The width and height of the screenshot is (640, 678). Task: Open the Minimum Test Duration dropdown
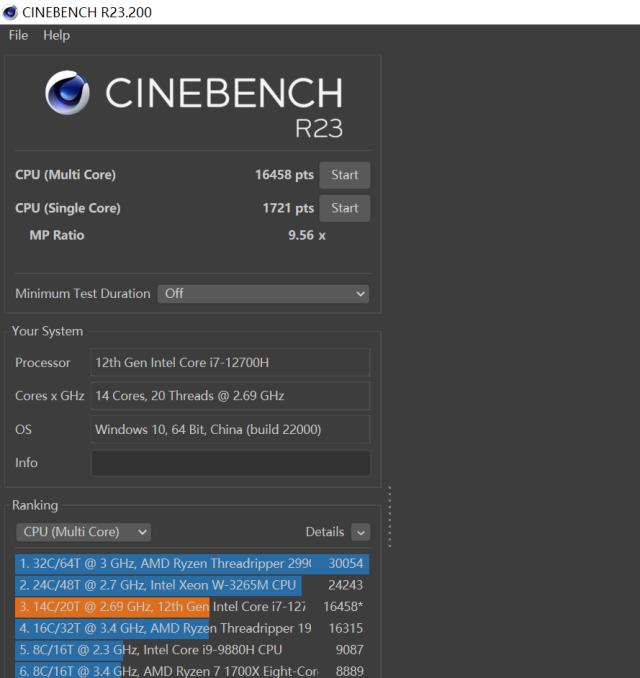tap(263, 294)
